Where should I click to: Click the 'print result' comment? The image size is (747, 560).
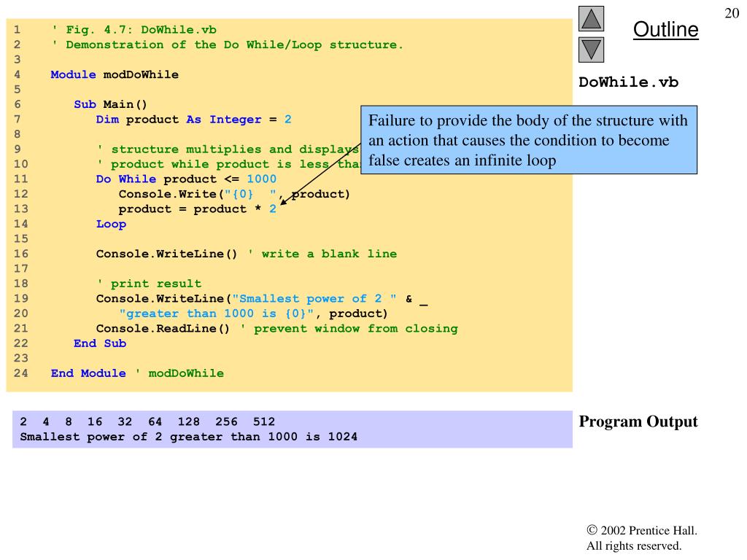point(149,284)
